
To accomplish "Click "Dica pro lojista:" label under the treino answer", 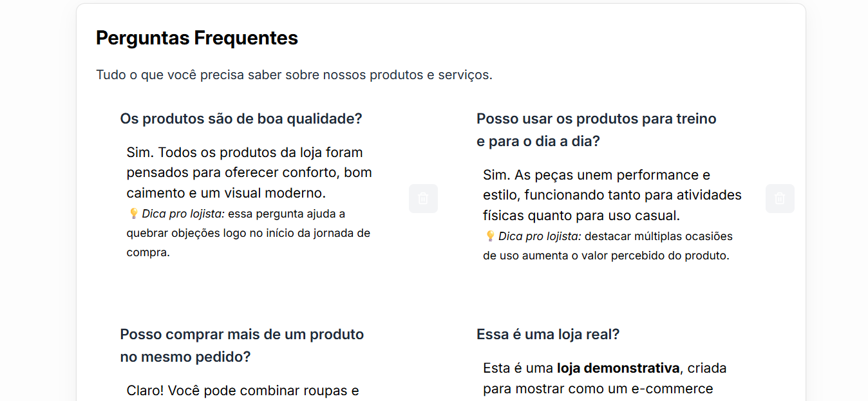I will coord(540,236).
